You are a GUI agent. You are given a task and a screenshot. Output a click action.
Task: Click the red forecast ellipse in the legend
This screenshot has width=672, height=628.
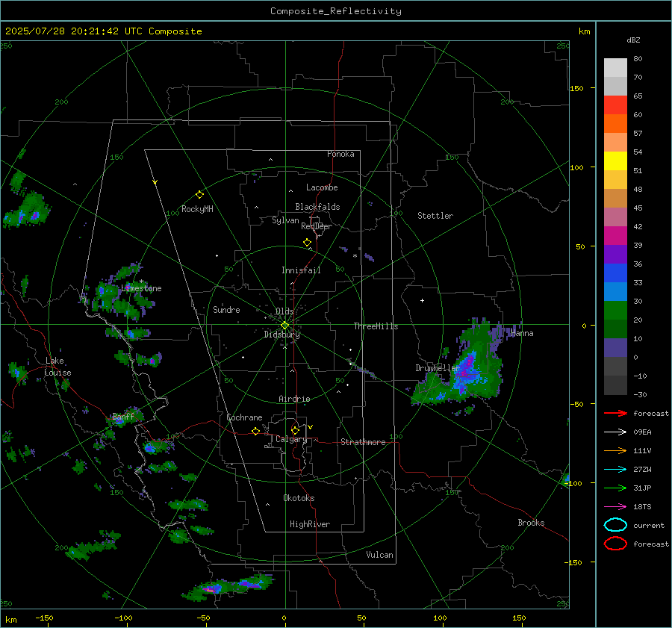click(x=615, y=544)
